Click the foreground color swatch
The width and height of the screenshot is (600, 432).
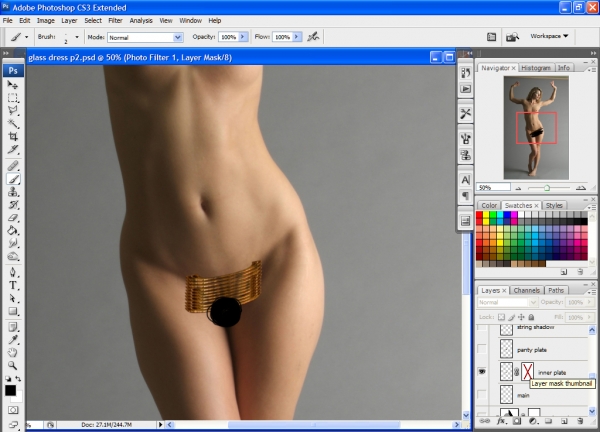(x=10, y=391)
